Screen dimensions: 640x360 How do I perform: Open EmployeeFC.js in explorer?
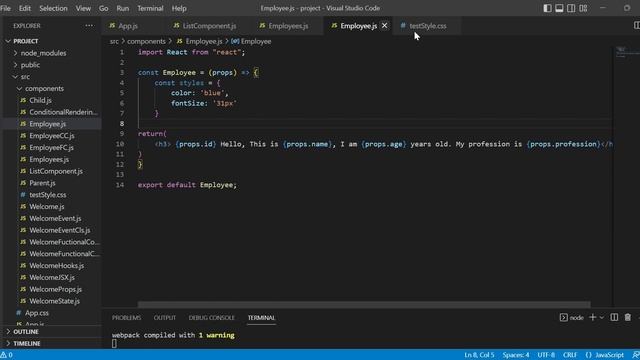pyautogui.click(x=51, y=148)
